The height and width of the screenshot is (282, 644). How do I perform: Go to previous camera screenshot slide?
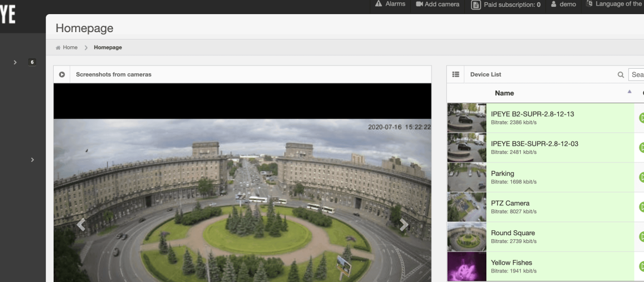81,225
